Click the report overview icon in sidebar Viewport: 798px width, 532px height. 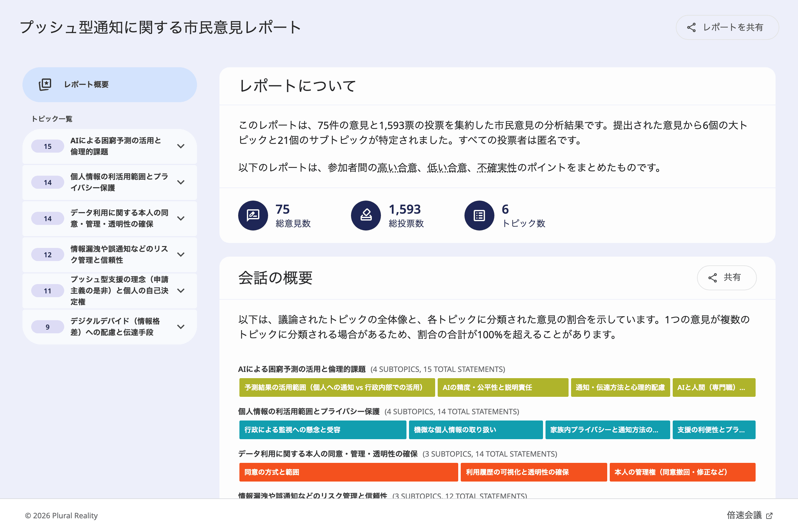pyautogui.click(x=45, y=84)
